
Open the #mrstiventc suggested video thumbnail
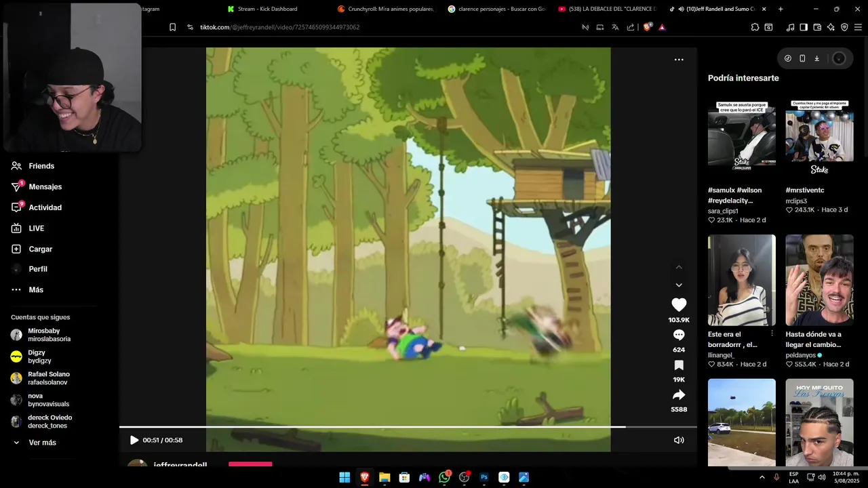[x=819, y=136]
